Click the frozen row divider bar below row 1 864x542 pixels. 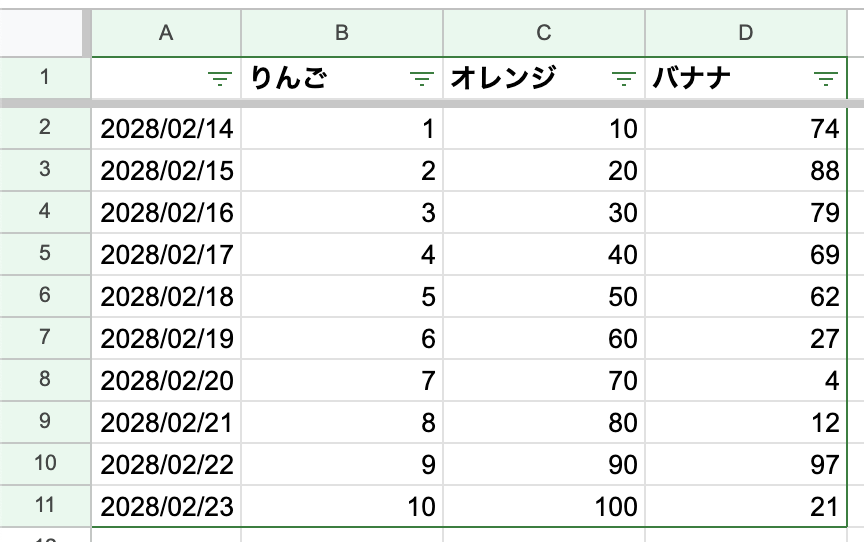point(432,103)
